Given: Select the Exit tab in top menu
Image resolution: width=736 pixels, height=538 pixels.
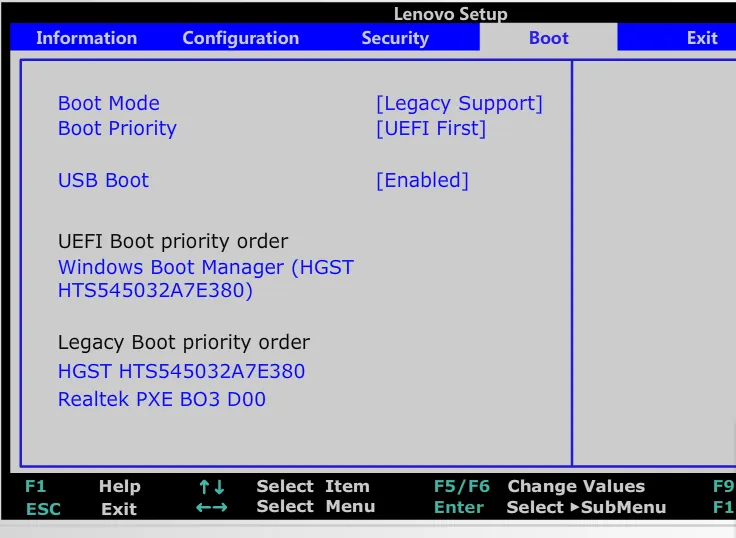Looking at the screenshot, I should click(702, 38).
